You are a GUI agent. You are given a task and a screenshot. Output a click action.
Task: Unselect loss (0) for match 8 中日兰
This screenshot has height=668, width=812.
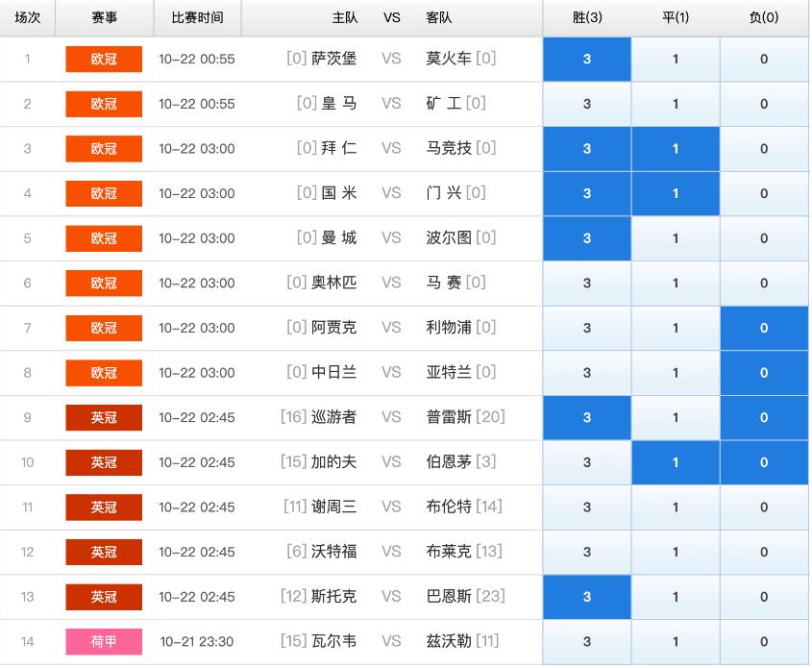[764, 373]
